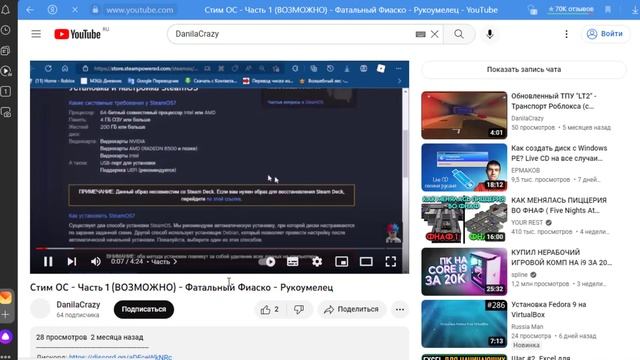640x360 pixels.
Task: Switch to theater mode view
Action: tap(366, 262)
